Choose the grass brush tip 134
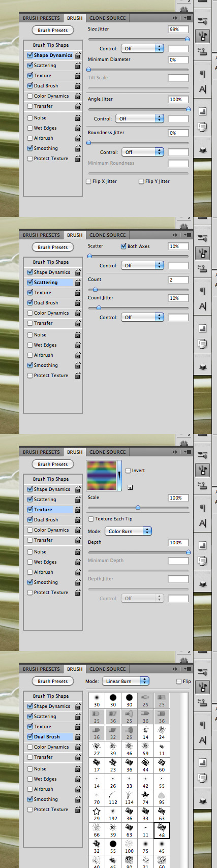Viewport: 217px width, 868px height. pos(129,798)
